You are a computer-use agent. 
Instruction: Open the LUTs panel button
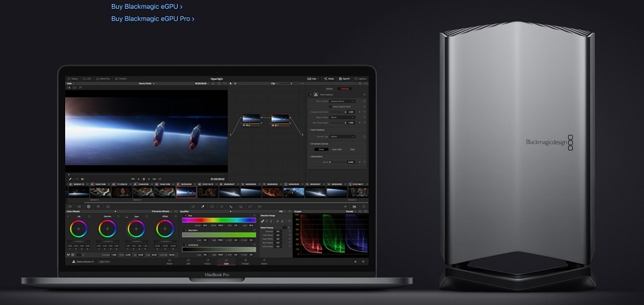(x=87, y=78)
